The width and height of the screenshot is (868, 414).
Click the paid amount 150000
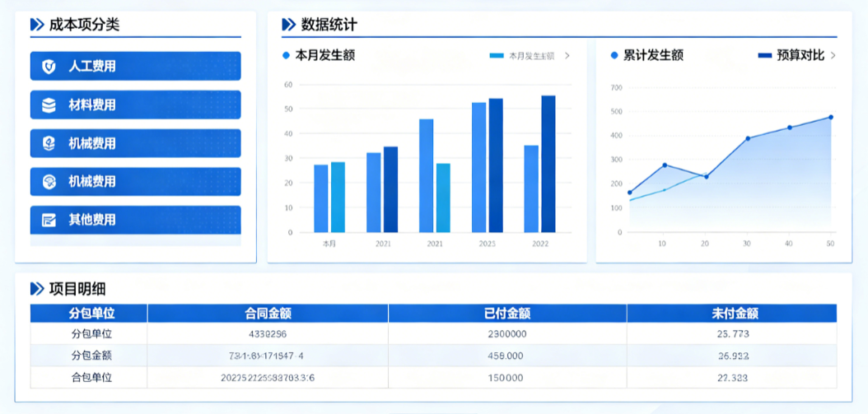(x=507, y=378)
